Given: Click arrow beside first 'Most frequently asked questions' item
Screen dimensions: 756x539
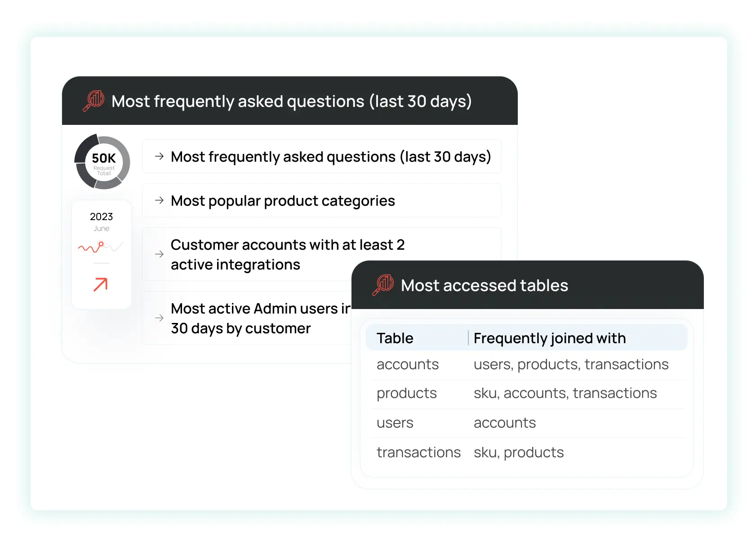Looking at the screenshot, I should tap(159, 156).
